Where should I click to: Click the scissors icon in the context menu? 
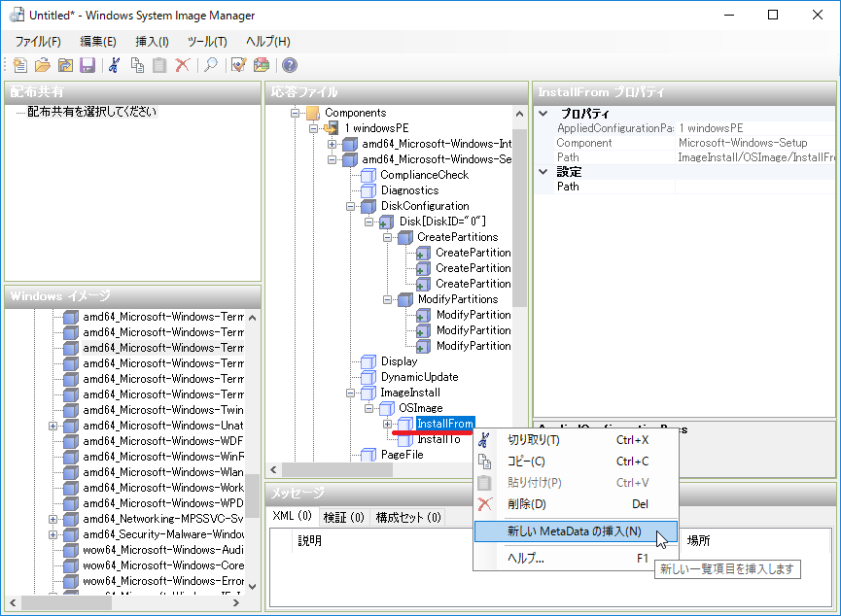point(484,440)
